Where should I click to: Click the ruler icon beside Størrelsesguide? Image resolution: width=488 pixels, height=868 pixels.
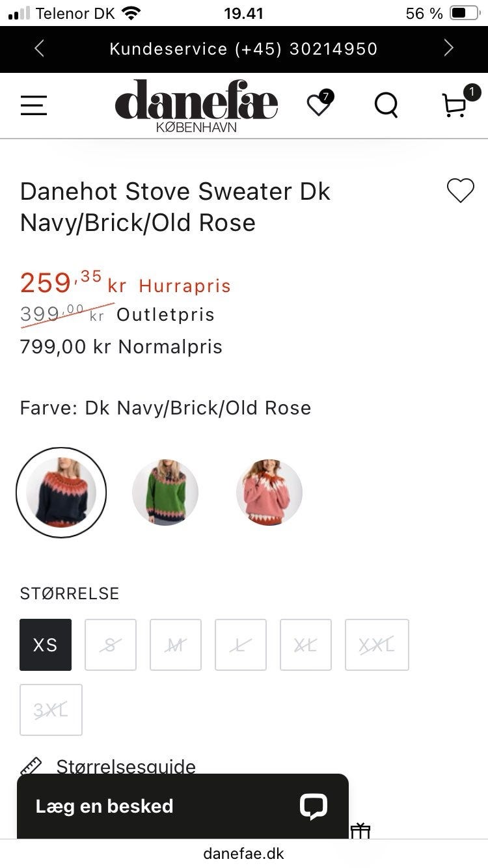(31, 766)
